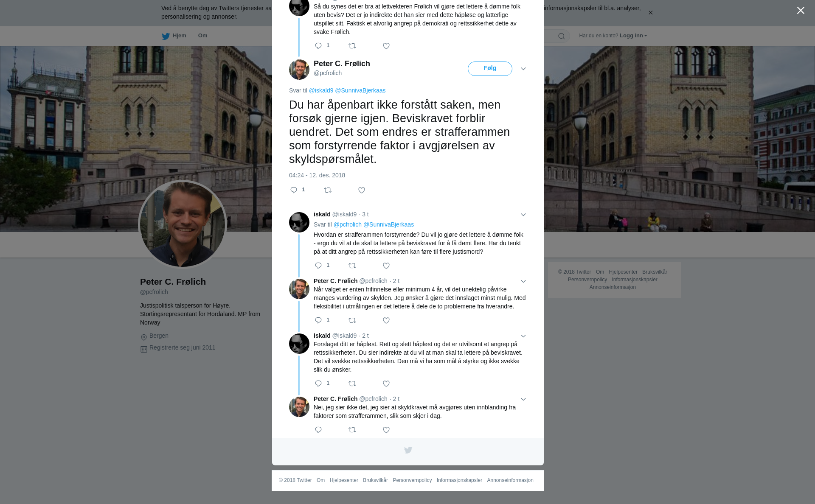Like iskald's reply posted 3 t ago
The image size is (815, 504).
(386, 266)
